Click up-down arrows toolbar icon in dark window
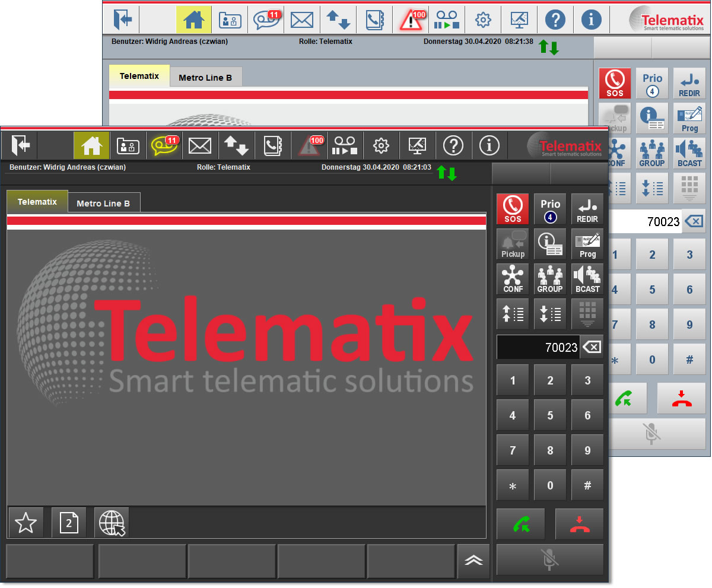Viewport: 712px width, 588px height. (x=236, y=145)
